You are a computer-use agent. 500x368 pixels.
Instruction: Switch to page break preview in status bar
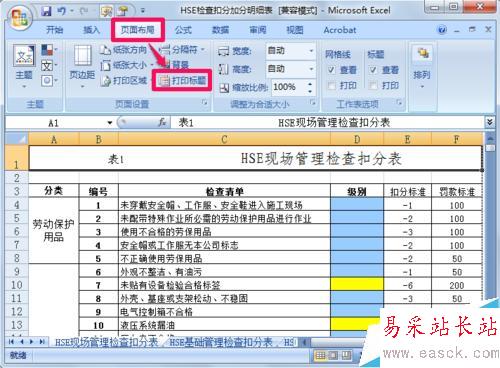pyautogui.click(x=346, y=355)
